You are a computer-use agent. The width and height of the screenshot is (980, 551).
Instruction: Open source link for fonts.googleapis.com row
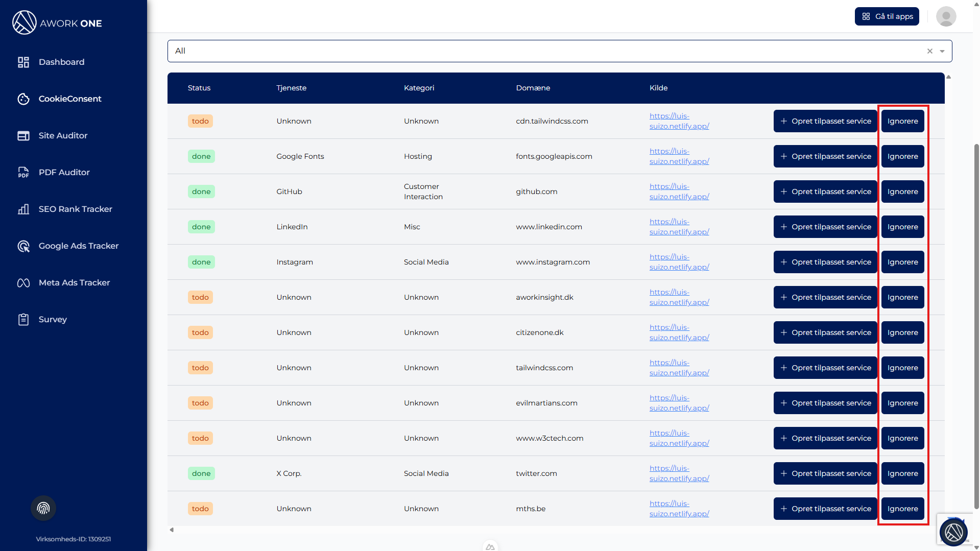point(679,156)
